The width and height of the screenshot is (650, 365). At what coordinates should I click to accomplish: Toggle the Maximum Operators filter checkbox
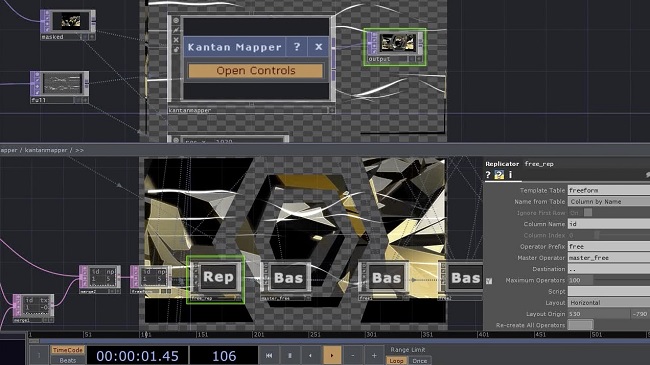(489, 281)
